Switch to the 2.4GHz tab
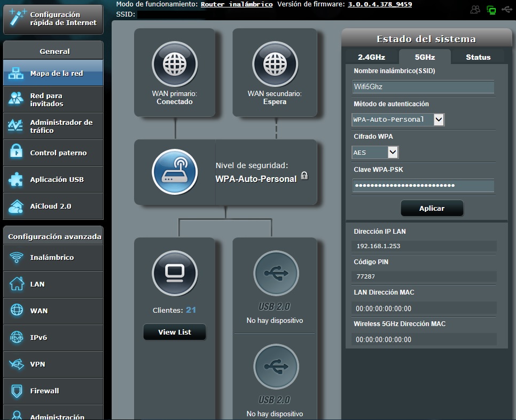Screen dimensions: 516x420 [x=372, y=57]
